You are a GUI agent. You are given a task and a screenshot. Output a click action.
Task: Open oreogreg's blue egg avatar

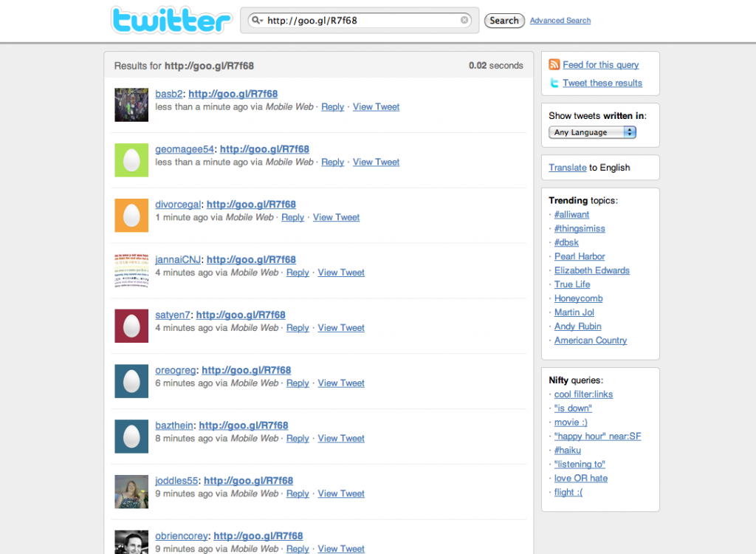[x=131, y=381]
